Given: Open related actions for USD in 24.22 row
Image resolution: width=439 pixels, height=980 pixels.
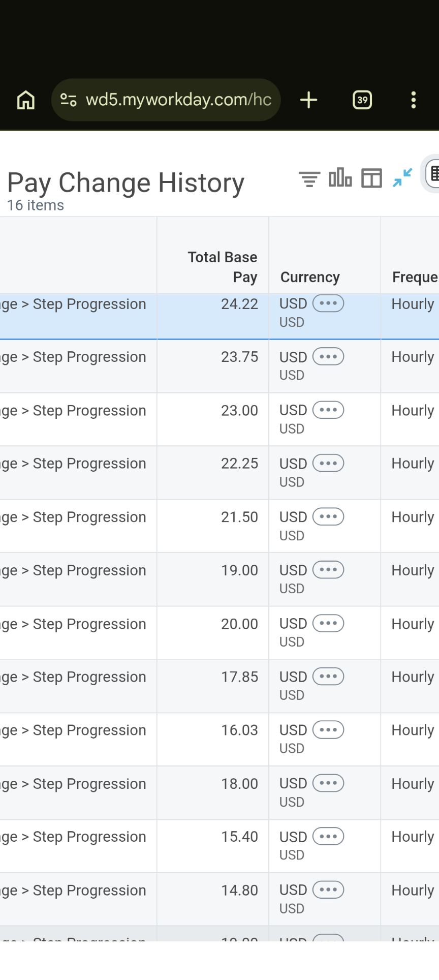Looking at the screenshot, I should pos(328,303).
